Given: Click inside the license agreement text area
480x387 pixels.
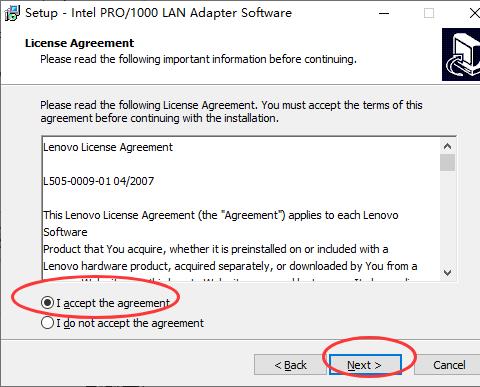Looking at the screenshot, I should (x=241, y=208).
